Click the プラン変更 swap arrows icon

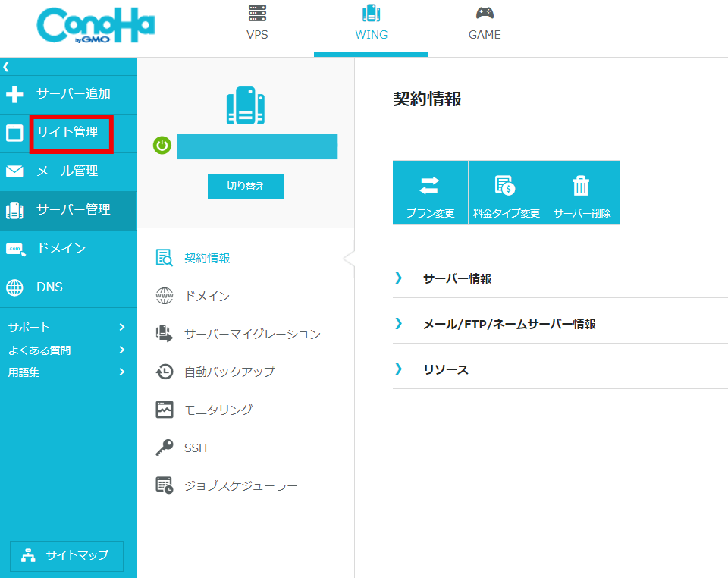(430, 185)
